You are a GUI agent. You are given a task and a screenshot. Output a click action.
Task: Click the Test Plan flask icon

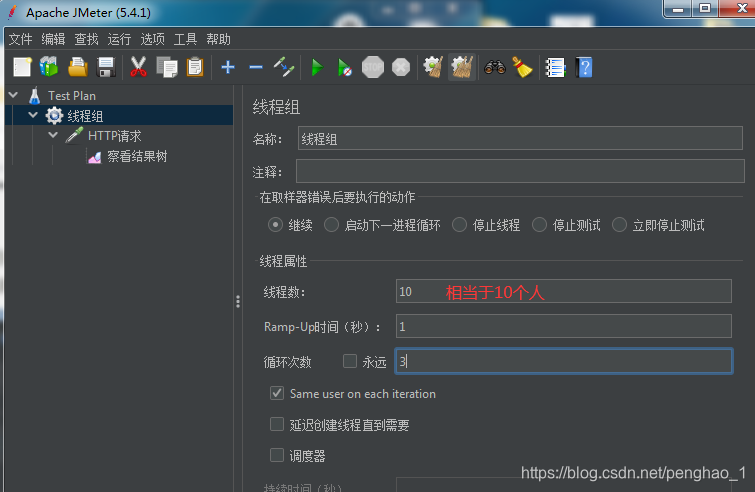[x=34, y=95]
